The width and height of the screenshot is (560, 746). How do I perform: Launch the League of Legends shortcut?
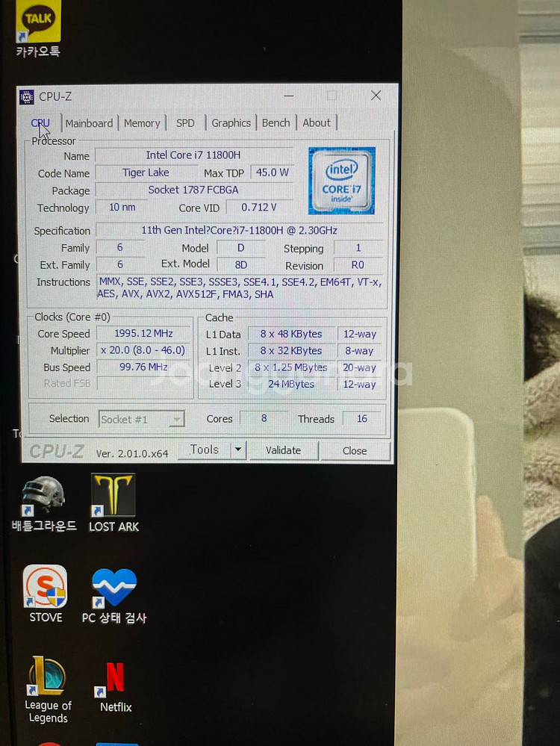48,690
